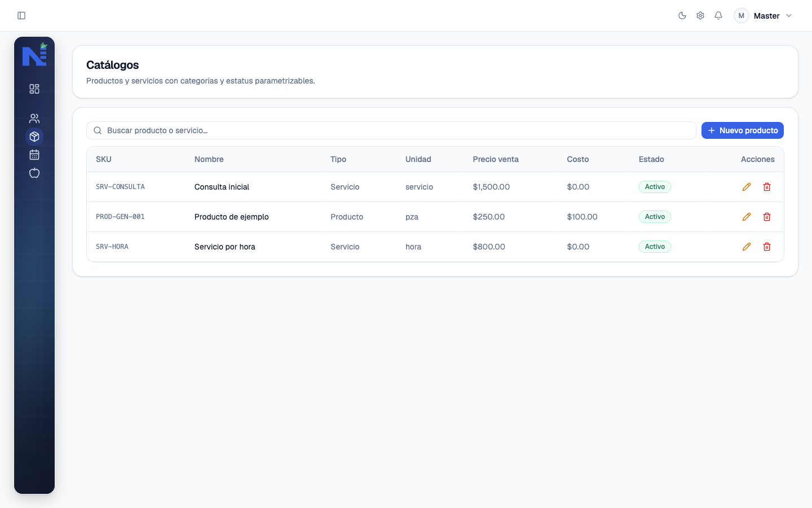This screenshot has width=812, height=508.
Task: Delete the Producto de ejemplo row
Action: point(767,217)
